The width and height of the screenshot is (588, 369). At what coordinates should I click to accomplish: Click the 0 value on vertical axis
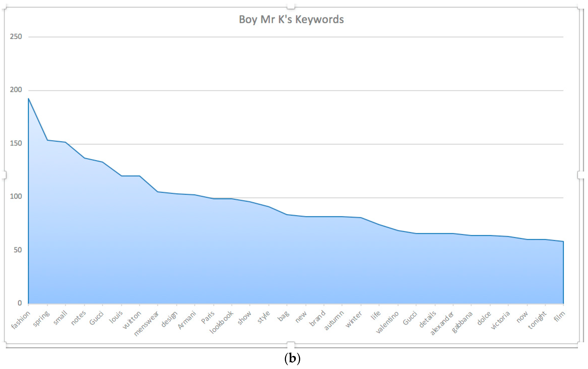pyautogui.click(x=20, y=303)
